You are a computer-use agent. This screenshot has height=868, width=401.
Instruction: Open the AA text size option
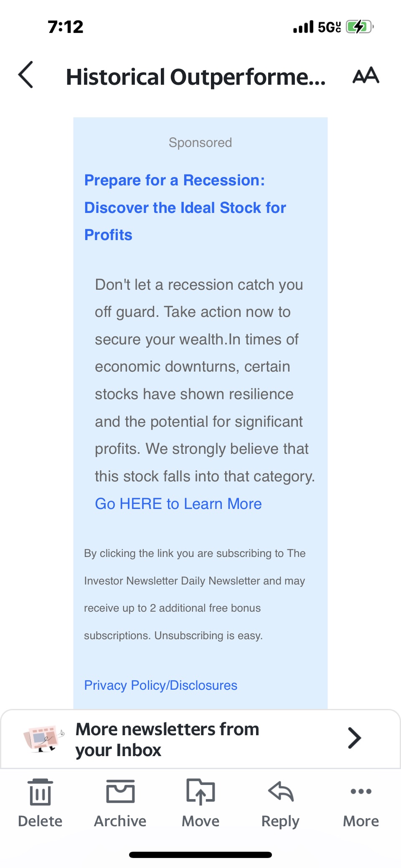tap(365, 76)
